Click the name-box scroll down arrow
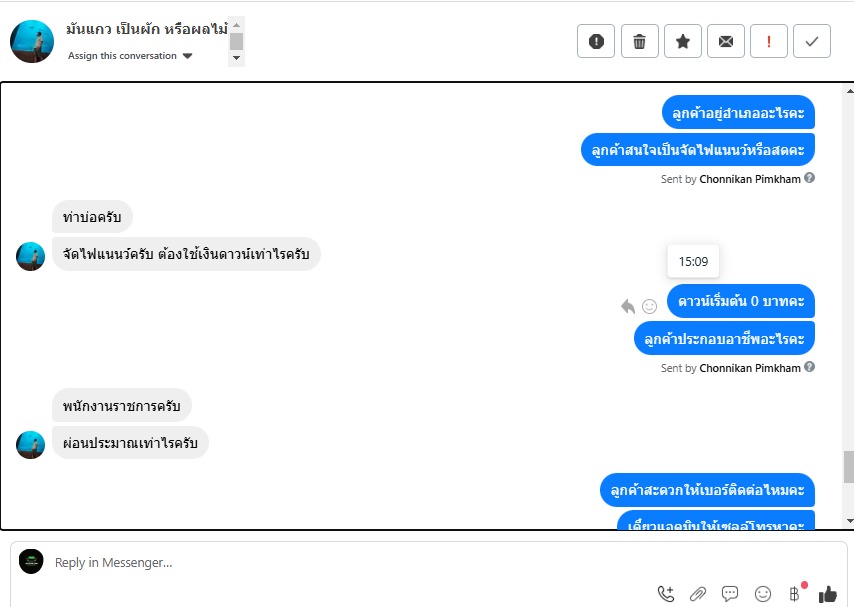 pyautogui.click(x=236, y=58)
